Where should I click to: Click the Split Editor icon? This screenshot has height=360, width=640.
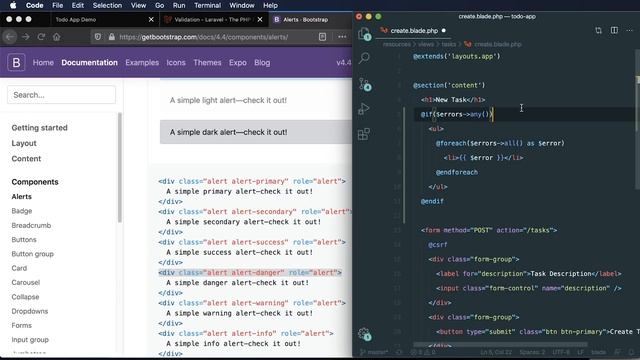point(614,31)
